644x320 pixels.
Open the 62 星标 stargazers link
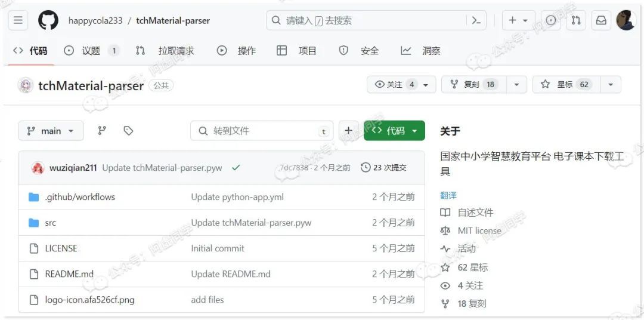[x=464, y=267]
